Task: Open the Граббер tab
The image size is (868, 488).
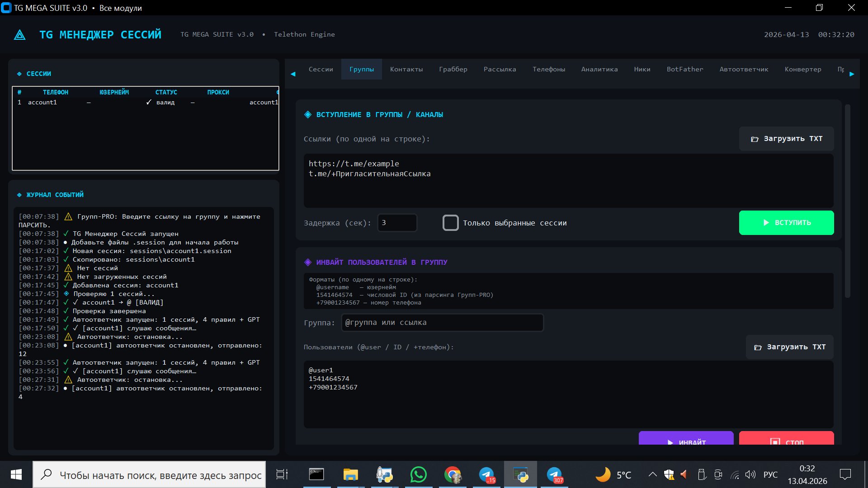Action: coord(453,69)
